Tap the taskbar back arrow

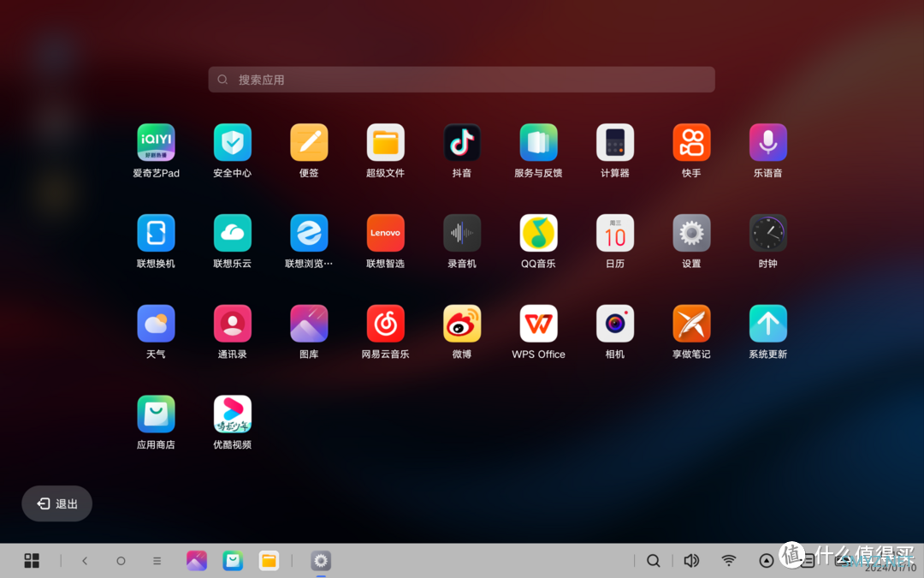point(85,561)
